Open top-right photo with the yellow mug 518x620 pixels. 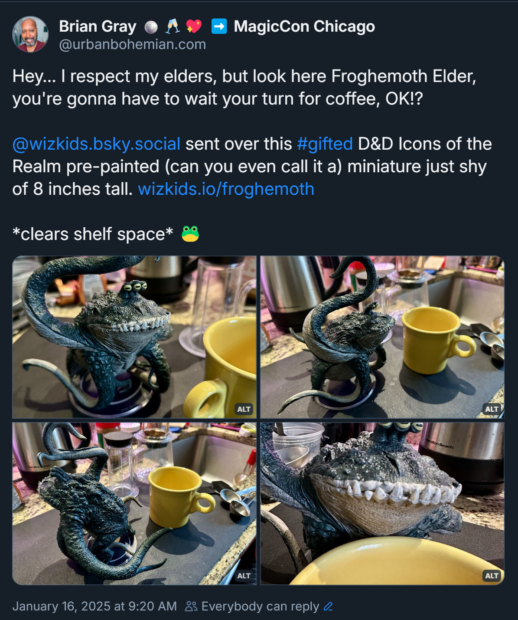click(x=382, y=337)
